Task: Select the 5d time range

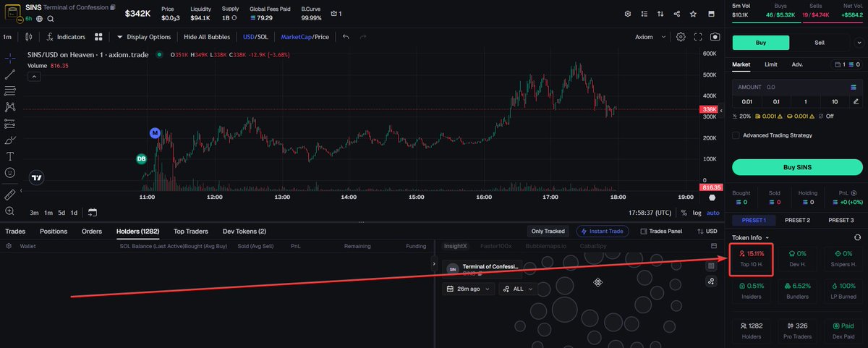Action: point(62,213)
